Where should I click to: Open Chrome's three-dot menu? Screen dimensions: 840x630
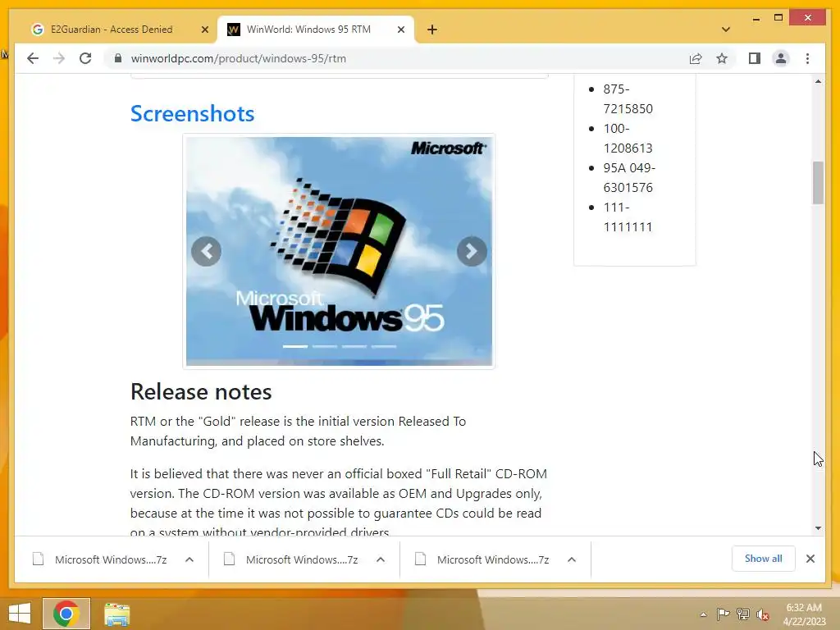point(807,58)
